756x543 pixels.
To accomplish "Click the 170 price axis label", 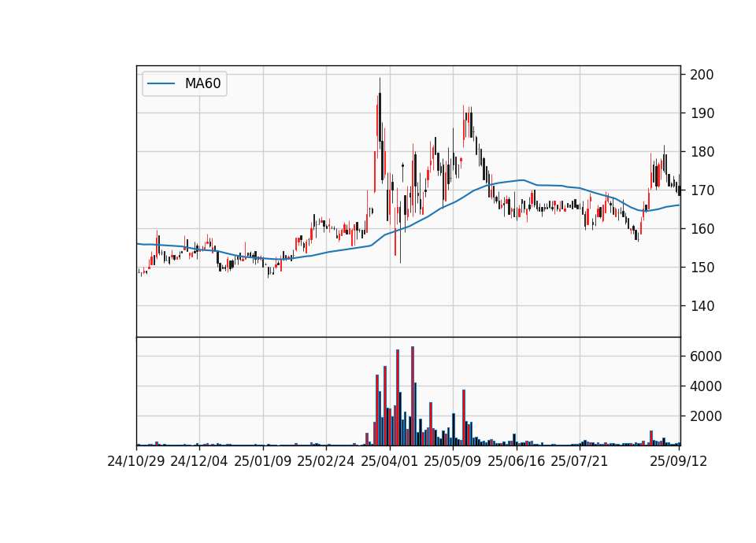I will 702,190.
